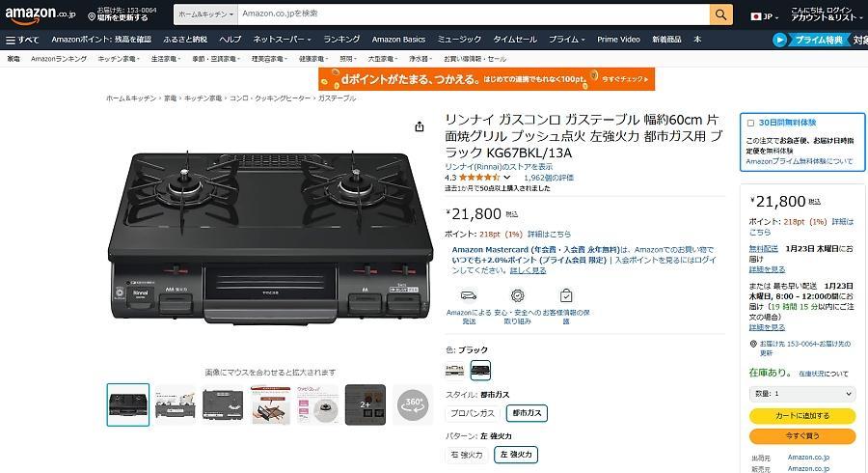Click the share icon above product image

click(x=420, y=126)
